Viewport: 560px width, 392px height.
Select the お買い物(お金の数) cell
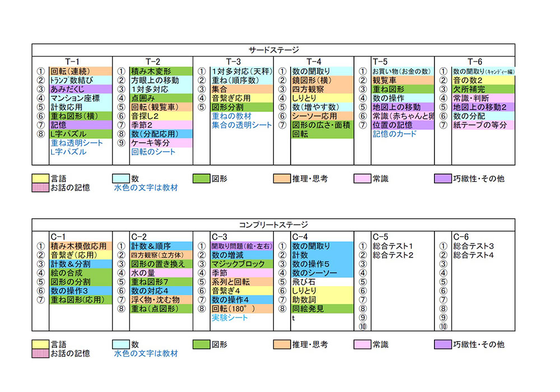pos(403,72)
